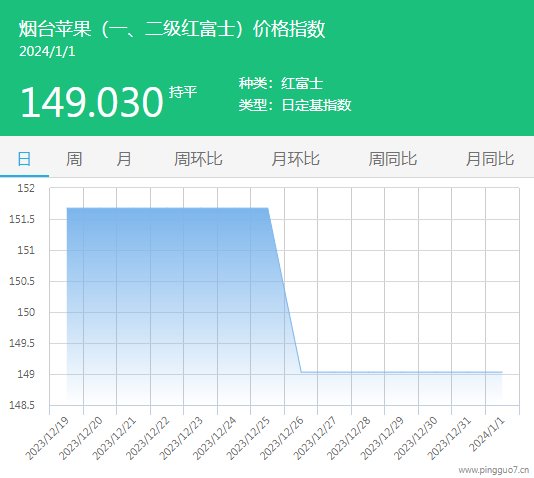Switch to the 周 weekly tab
Viewport: 534px width, 478px height.
coord(74,159)
